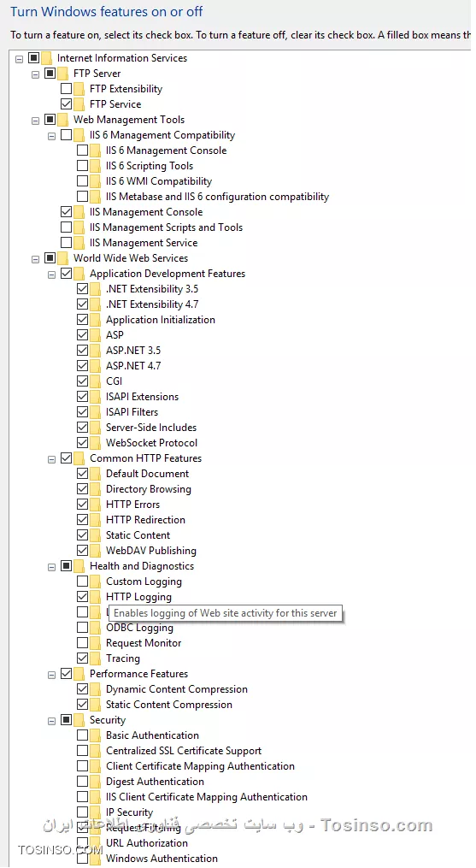The width and height of the screenshot is (476, 868).
Task: Collapse the Health and Diagnostics node
Action: point(51,567)
